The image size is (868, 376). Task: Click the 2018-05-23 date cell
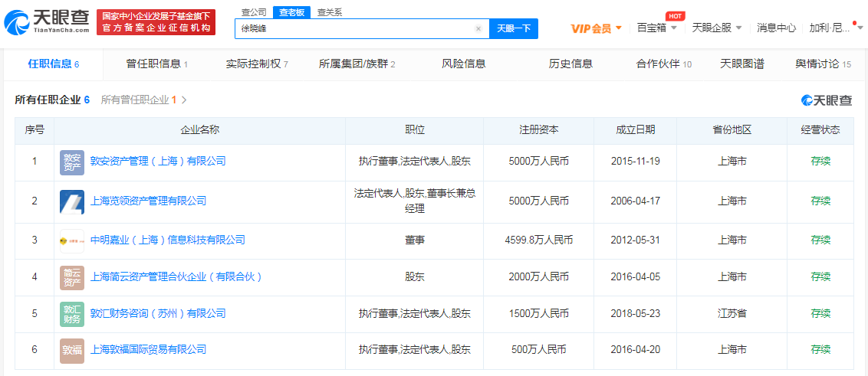(x=636, y=313)
